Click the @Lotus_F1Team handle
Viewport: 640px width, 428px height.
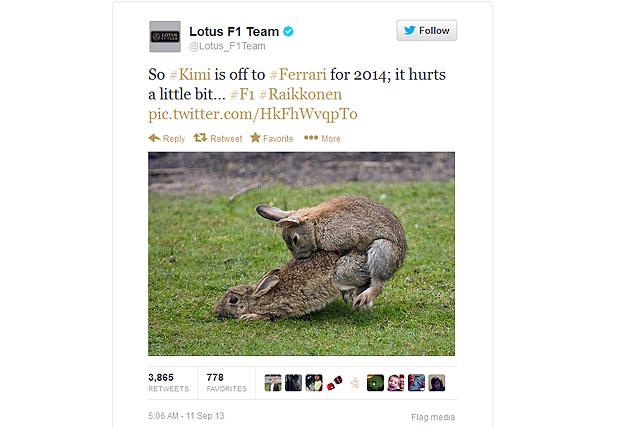(x=227, y=46)
